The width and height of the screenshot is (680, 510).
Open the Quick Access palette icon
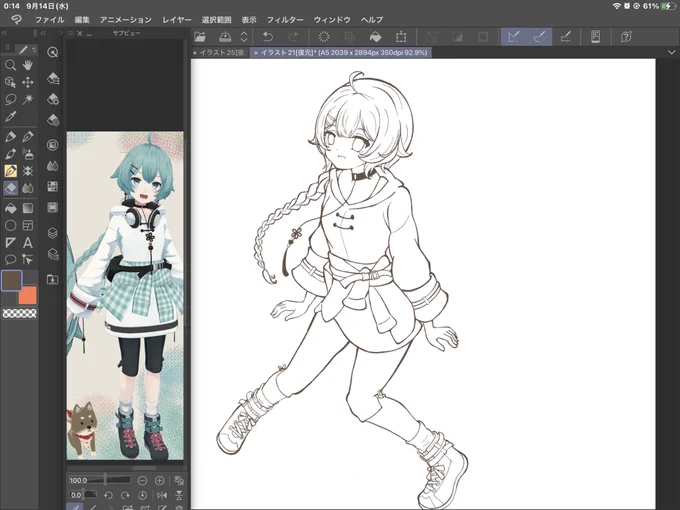coord(52,52)
